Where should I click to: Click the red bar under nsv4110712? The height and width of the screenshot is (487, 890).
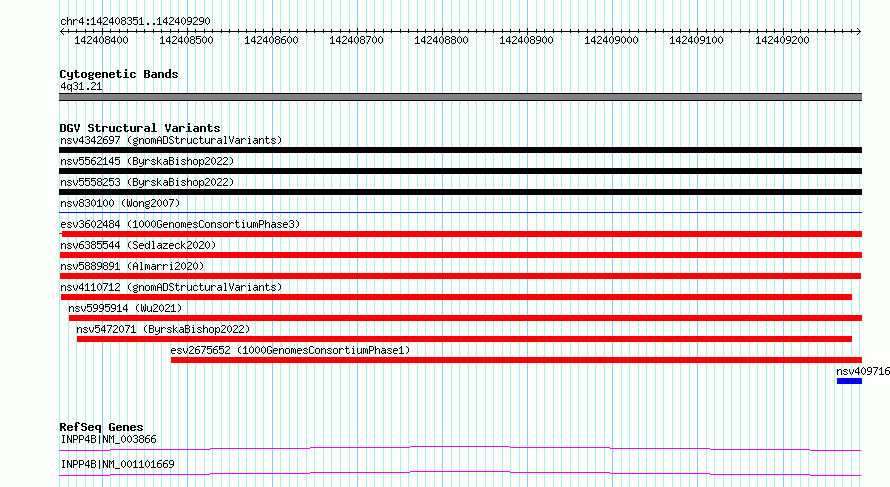click(456, 297)
